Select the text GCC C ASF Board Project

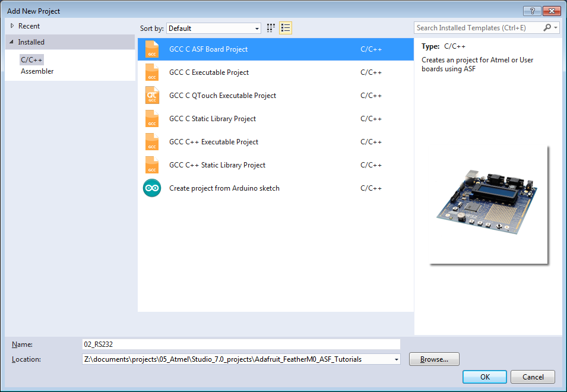pos(208,49)
